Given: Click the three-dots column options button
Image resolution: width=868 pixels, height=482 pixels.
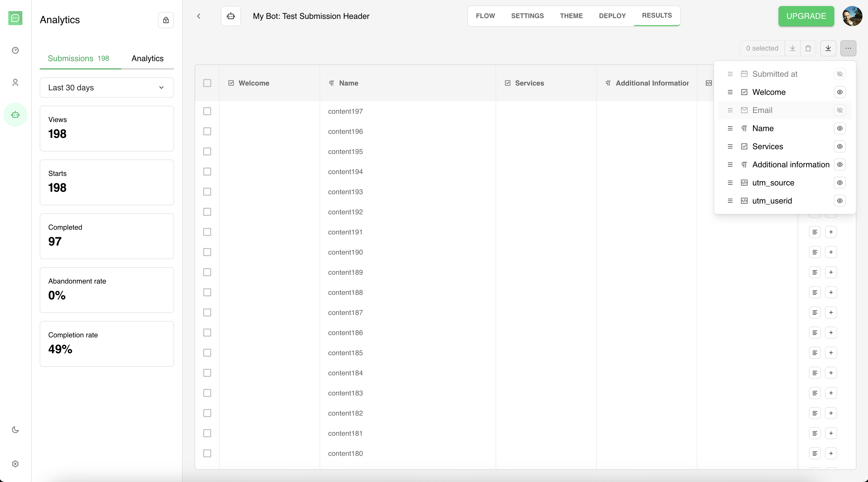Looking at the screenshot, I should (x=848, y=48).
